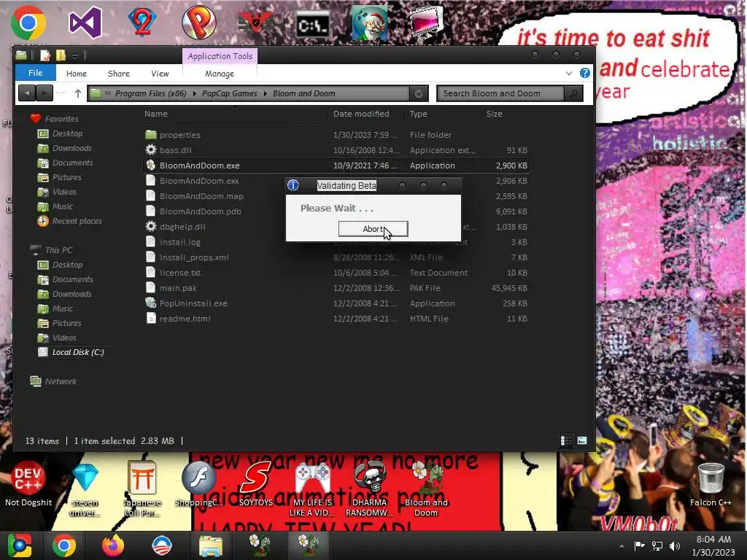Open quick access toolbar dropdown
Screen dimensions: 747x560
[x=75, y=56]
